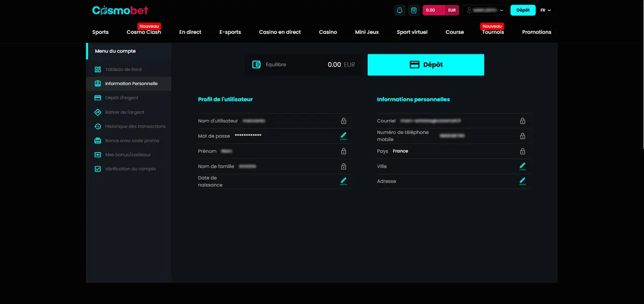Click the large cyan Dépôt button
This screenshot has height=304, width=644.
(x=426, y=64)
